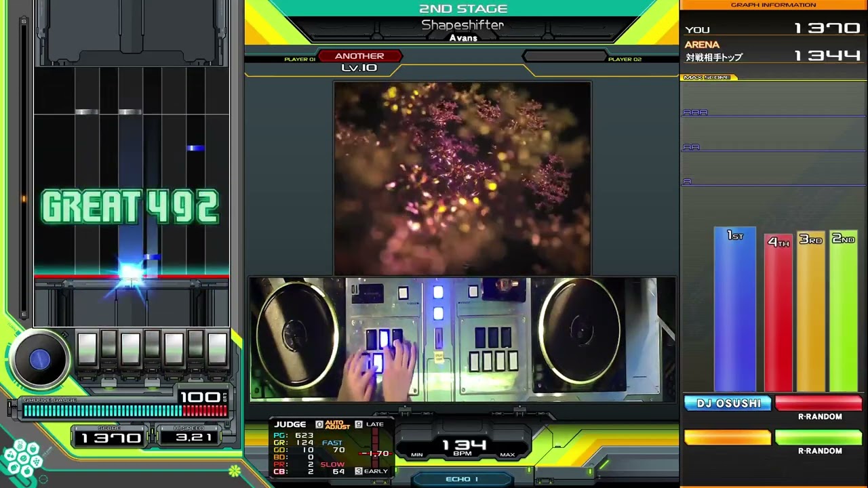This screenshot has width=868, height=488.
Task: Click the 対戦相手トップ score 1344
Action: (827, 56)
